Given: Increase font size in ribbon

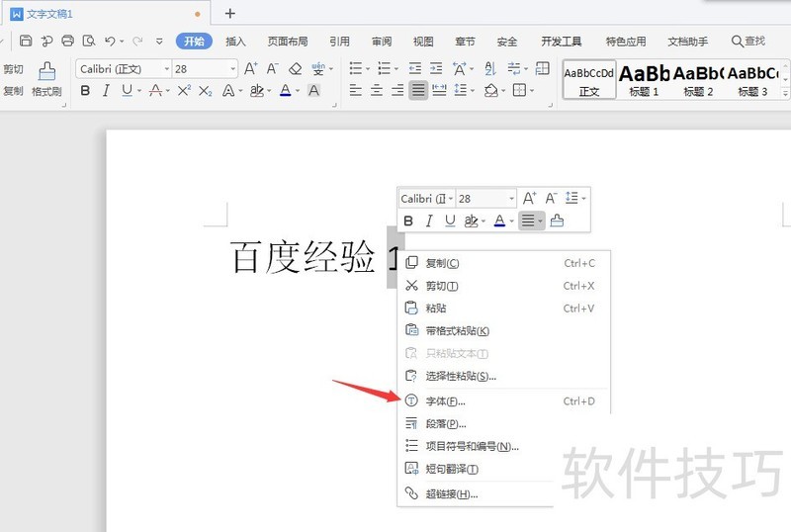Looking at the screenshot, I should point(251,68).
